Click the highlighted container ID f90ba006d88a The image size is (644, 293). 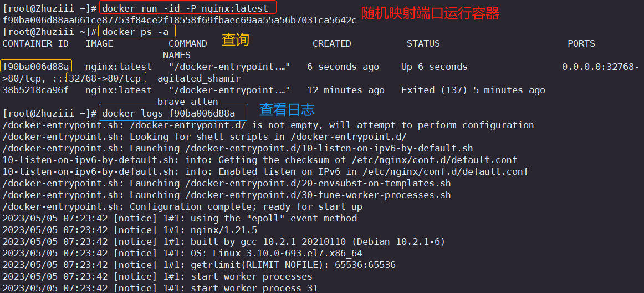coord(36,67)
